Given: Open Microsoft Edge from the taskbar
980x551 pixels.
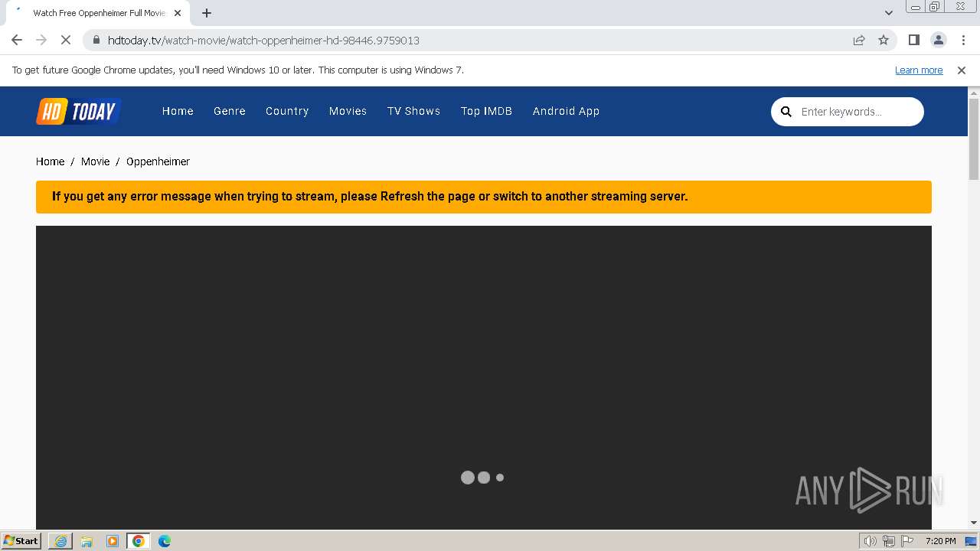Looking at the screenshot, I should [165, 541].
